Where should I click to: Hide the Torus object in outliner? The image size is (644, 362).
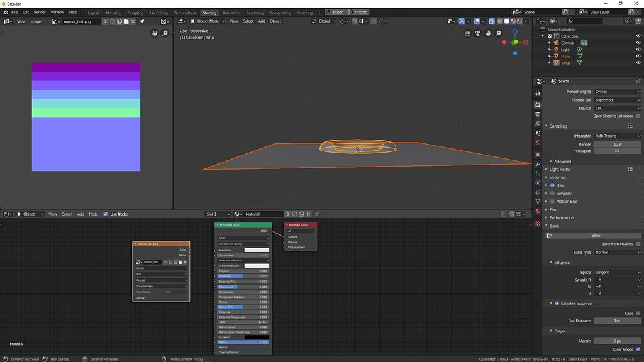638,63
